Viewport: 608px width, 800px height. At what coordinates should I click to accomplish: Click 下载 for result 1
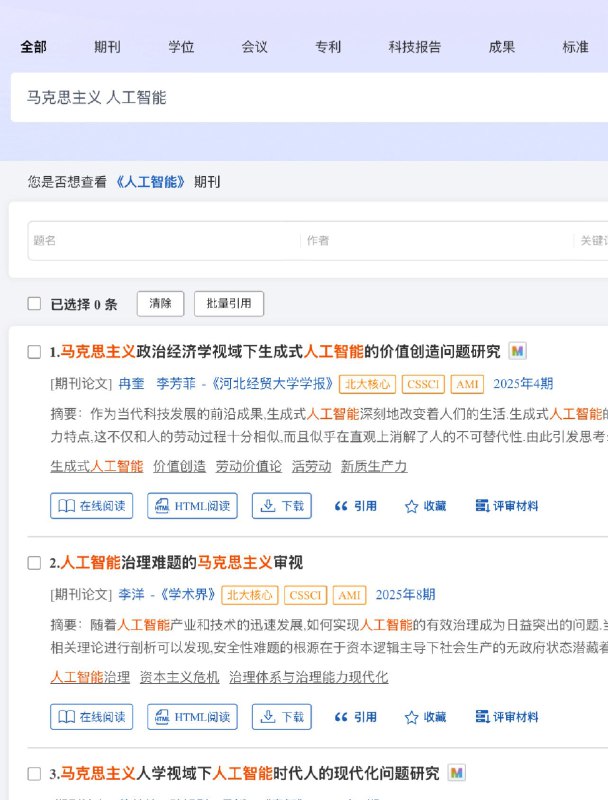[282, 506]
